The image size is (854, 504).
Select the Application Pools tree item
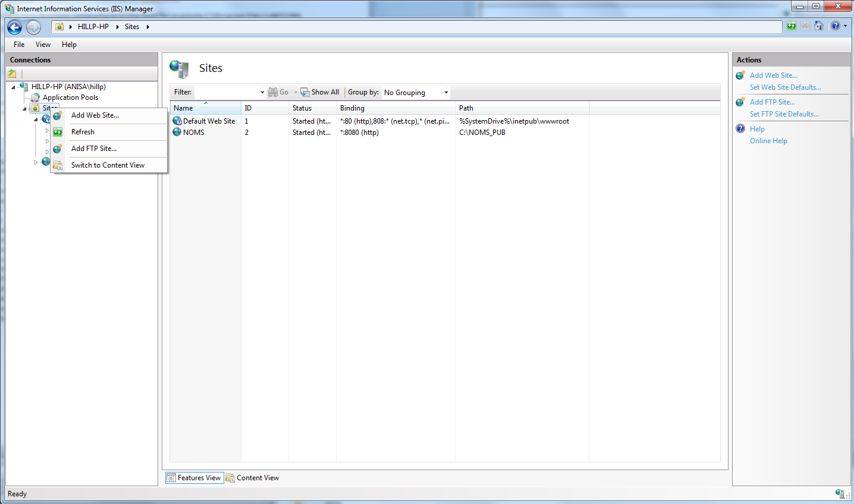tap(70, 97)
